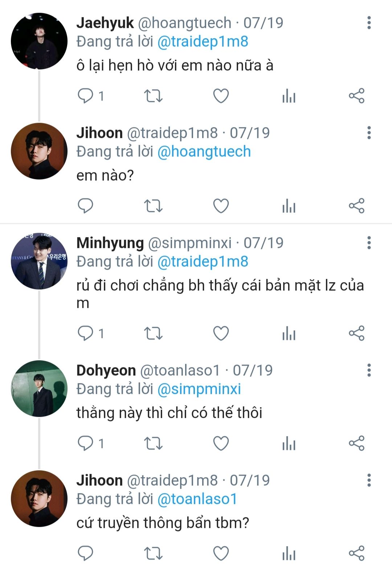The height and width of the screenshot is (569, 392).
Task: Open Jaehyuk's profile picture
Action: tap(39, 41)
